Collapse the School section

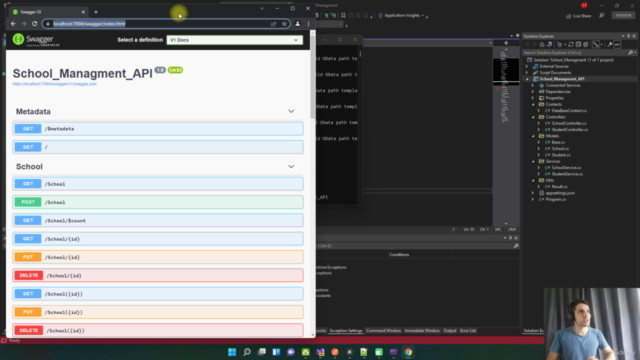click(291, 167)
